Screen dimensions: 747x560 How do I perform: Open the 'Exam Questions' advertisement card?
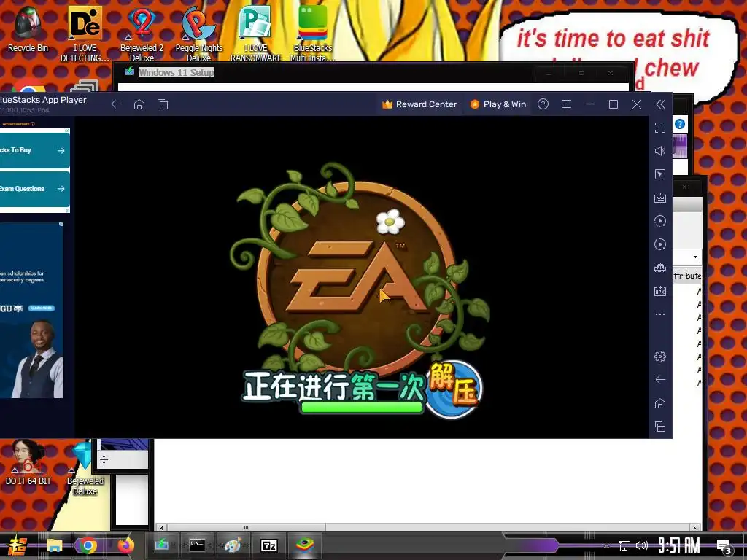(x=34, y=189)
